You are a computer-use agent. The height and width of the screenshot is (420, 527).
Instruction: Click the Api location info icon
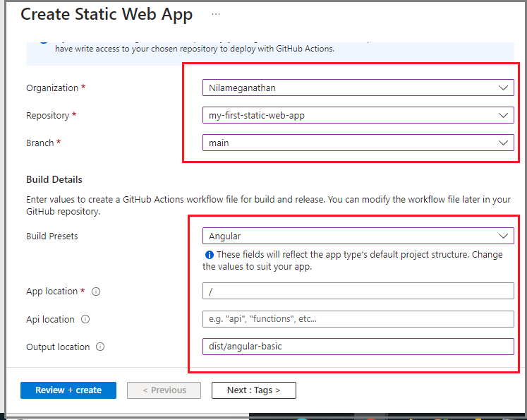pos(85,319)
